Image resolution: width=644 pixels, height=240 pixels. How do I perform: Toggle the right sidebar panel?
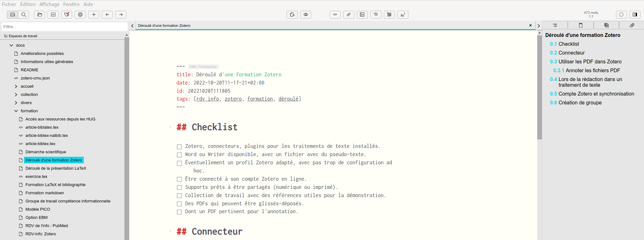click(635, 15)
